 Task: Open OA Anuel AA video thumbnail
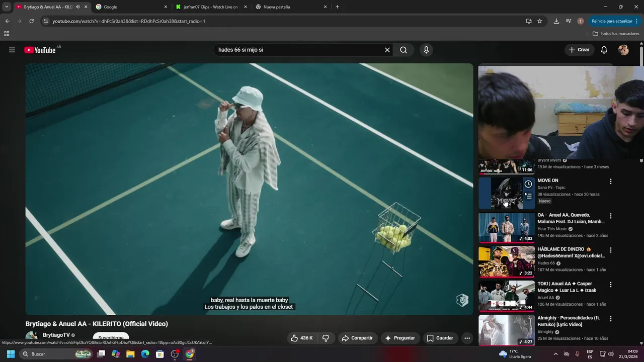pyautogui.click(x=506, y=227)
